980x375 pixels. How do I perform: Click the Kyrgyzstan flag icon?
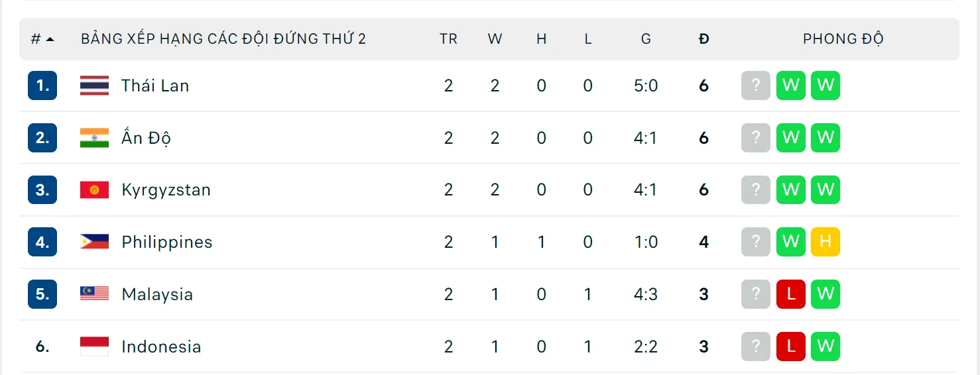pyautogui.click(x=94, y=190)
